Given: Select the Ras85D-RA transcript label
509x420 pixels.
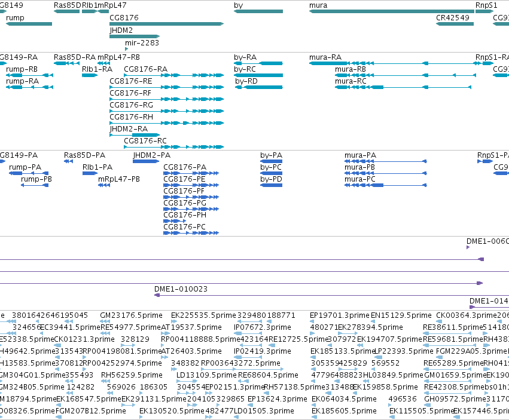Looking at the screenshot, I should click(75, 57).
